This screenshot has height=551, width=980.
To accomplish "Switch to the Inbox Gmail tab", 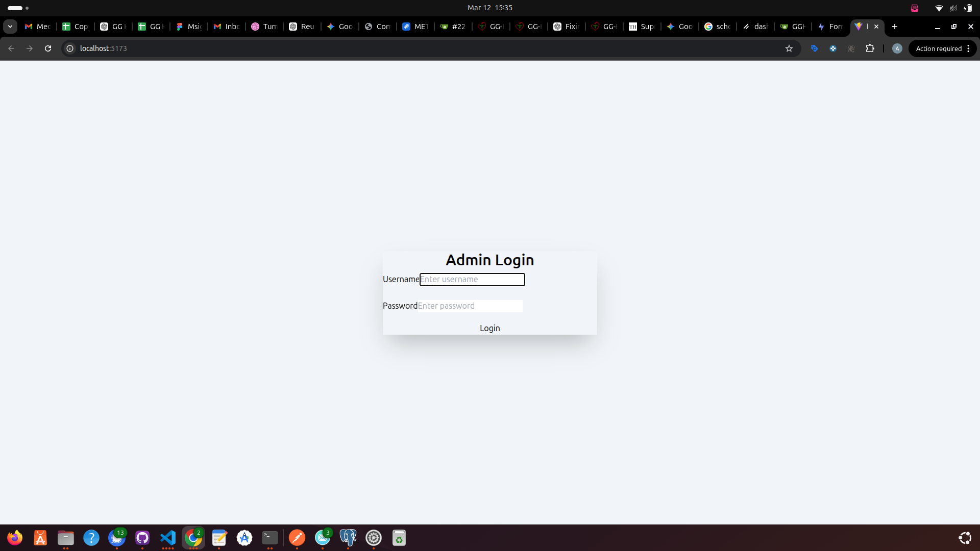I will click(227, 27).
